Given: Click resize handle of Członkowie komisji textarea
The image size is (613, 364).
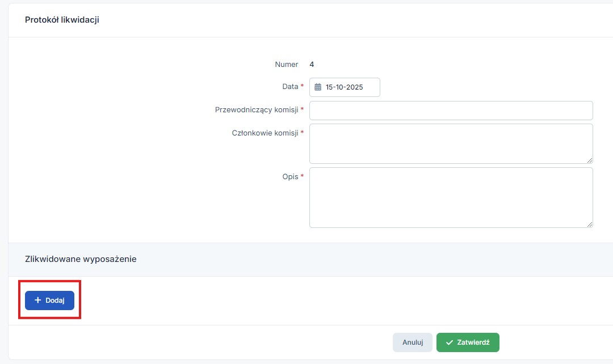Looking at the screenshot, I should (590, 160).
